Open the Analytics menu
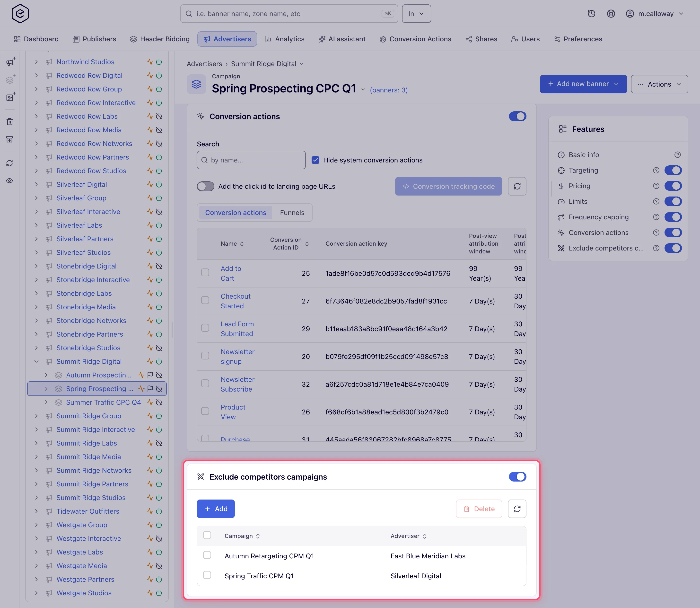 (285, 39)
